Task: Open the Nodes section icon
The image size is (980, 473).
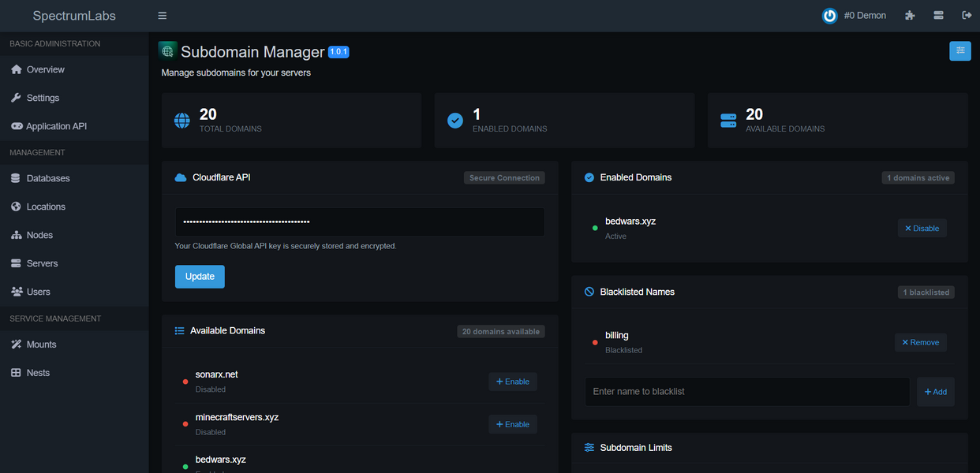Action: [17, 235]
